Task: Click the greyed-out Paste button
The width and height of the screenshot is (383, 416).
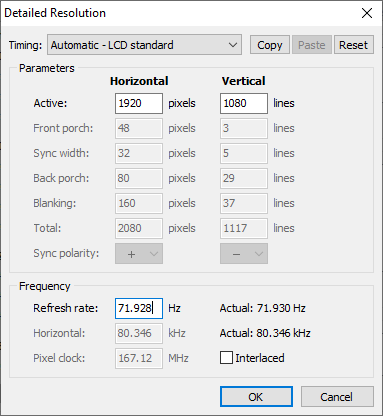Action: click(x=312, y=45)
